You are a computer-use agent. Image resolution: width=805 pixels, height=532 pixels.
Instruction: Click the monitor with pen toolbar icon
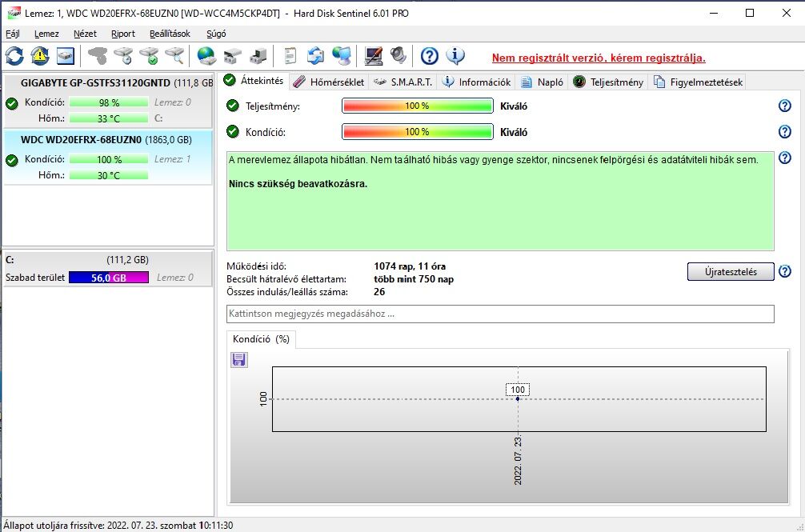tap(373, 56)
